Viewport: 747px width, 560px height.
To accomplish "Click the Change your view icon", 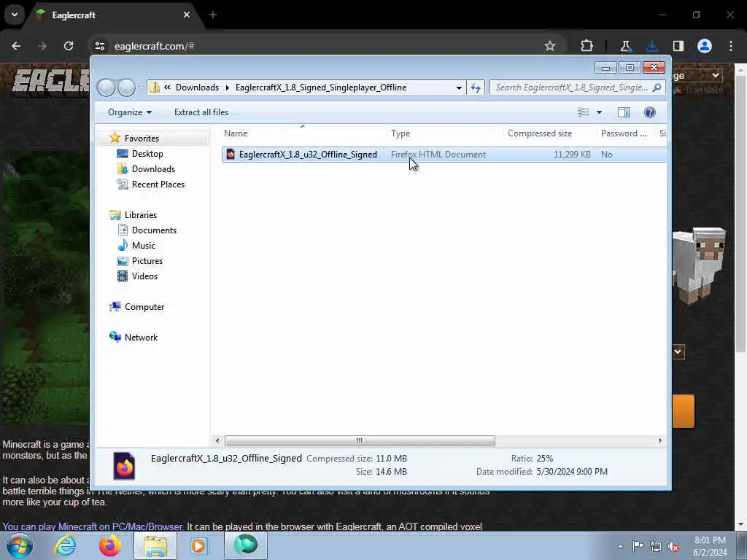I will [583, 112].
